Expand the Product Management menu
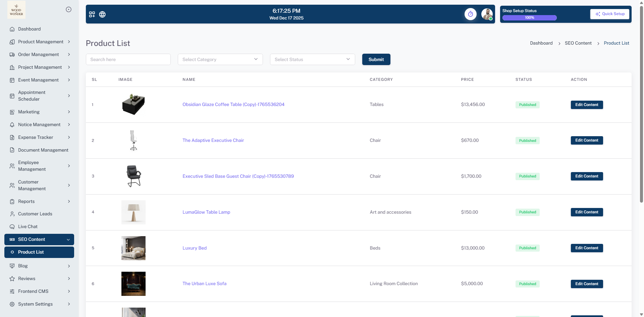This screenshot has width=644, height=317. pyautogui.click(x=40, y=42)
